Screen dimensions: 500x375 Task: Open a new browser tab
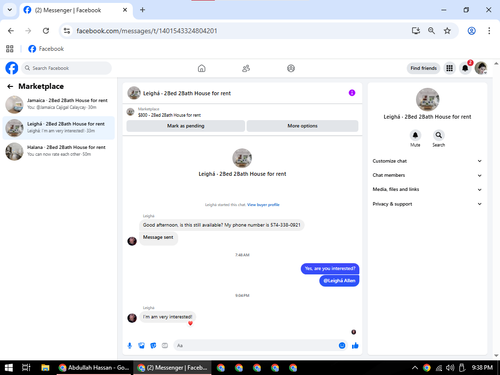click(x=142, y=10)
